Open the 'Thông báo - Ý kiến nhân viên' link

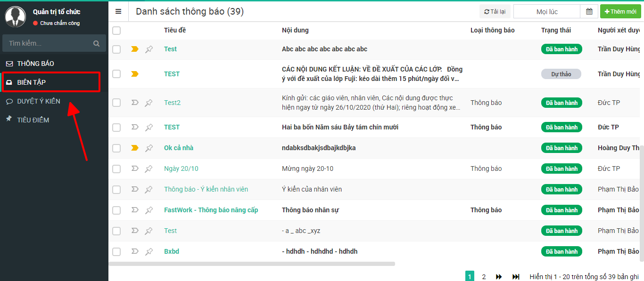206,189
